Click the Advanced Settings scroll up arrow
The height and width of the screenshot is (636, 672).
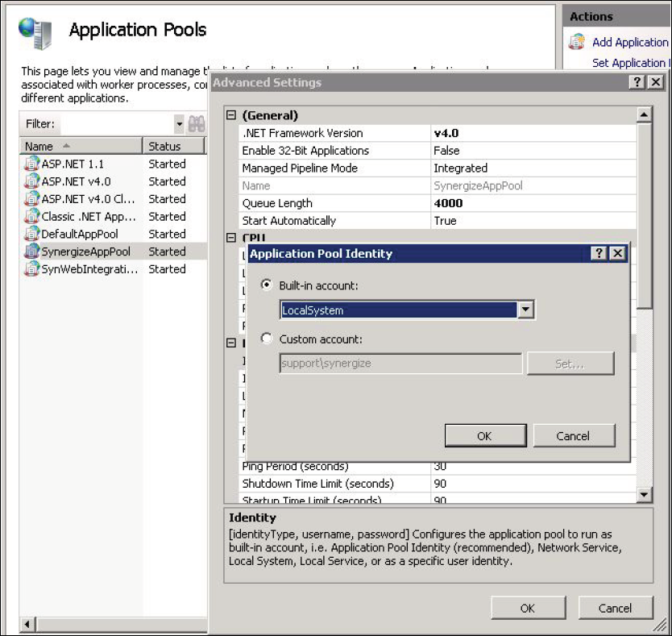644,114
